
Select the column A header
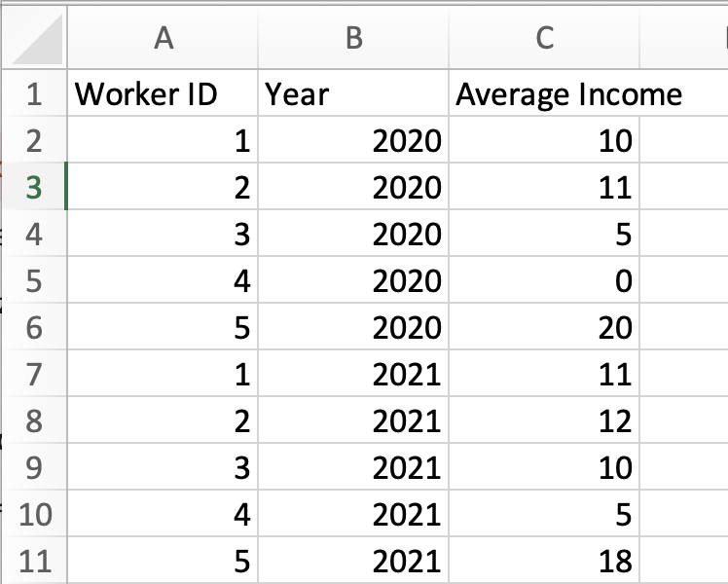pyautogui.click(x=163, y=38)
